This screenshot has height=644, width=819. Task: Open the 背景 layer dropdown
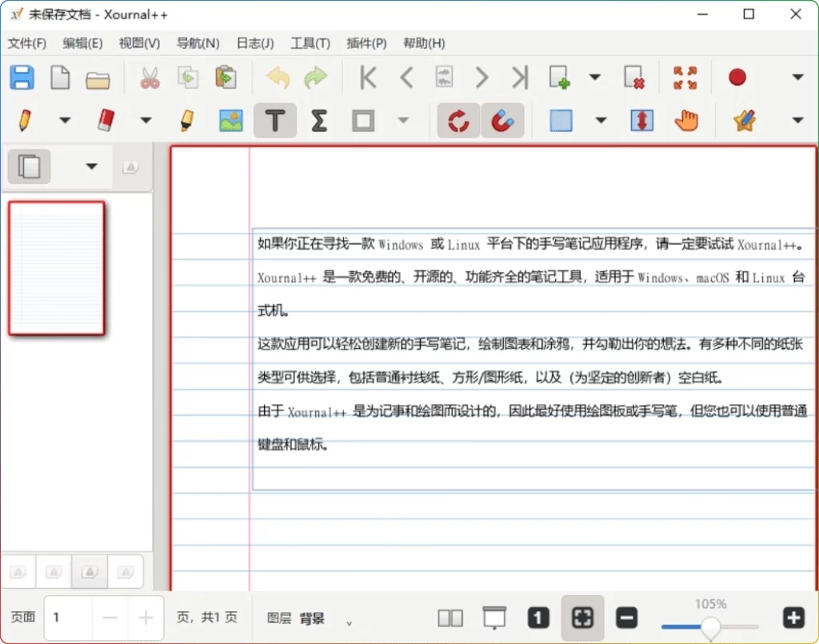point(349,621)
